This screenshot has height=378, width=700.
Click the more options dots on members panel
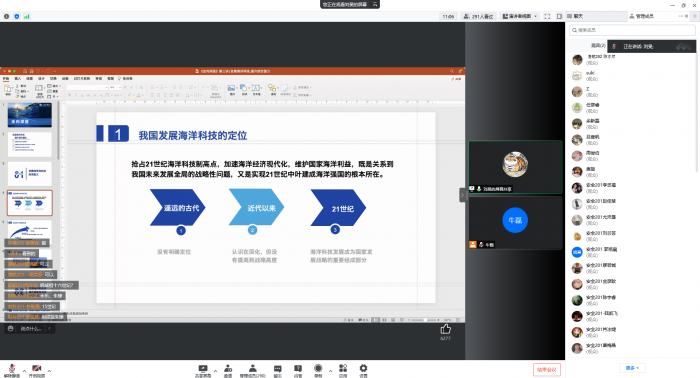click(x=680, y=16)
